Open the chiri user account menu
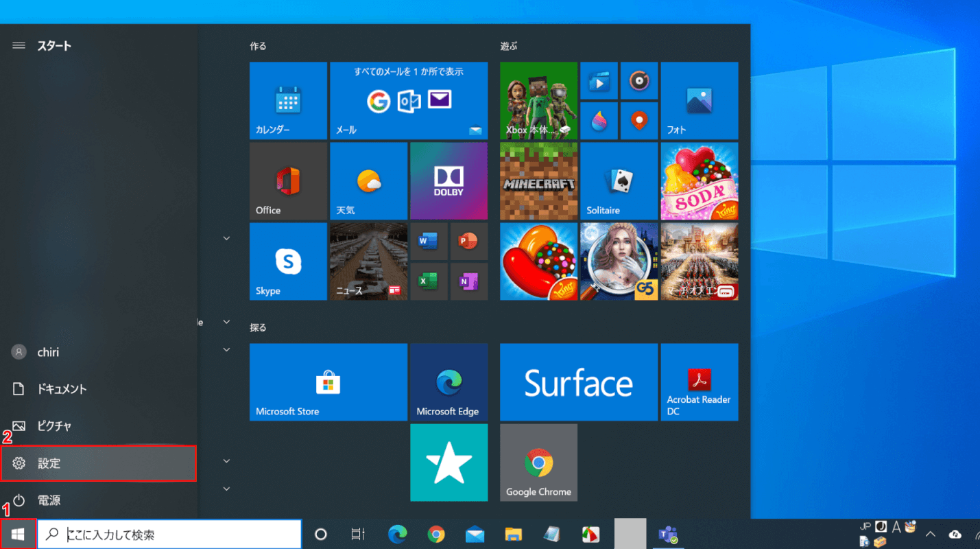Screen dimensions: 980x549 click(99, 352)
